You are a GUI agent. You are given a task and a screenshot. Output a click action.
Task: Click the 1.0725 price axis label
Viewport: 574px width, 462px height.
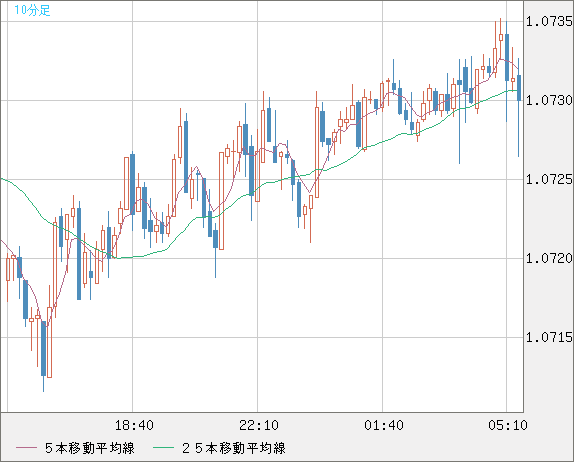[549, 179]
